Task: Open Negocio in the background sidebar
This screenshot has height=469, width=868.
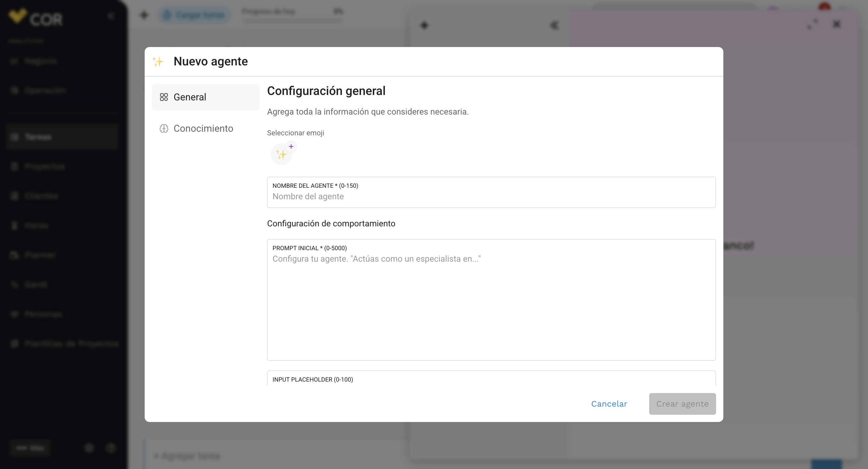Action: coord(63,61)
